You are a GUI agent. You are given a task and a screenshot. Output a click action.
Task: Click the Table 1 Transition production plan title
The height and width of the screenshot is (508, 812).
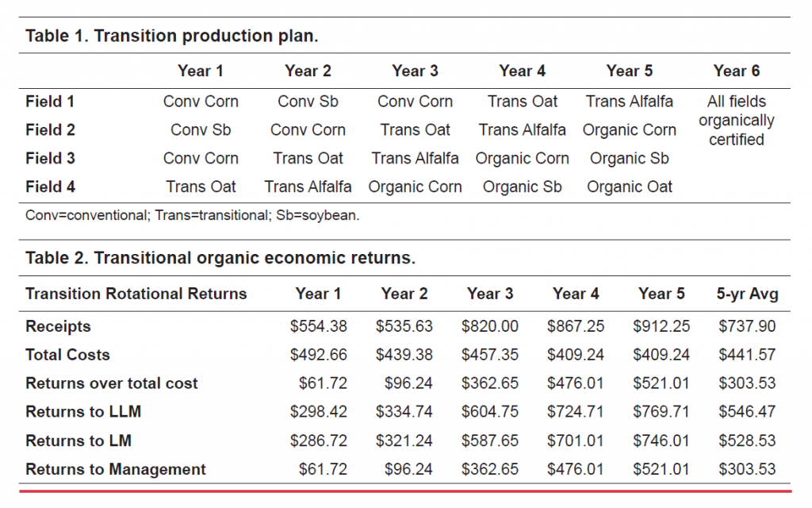[x=172, y=36]
